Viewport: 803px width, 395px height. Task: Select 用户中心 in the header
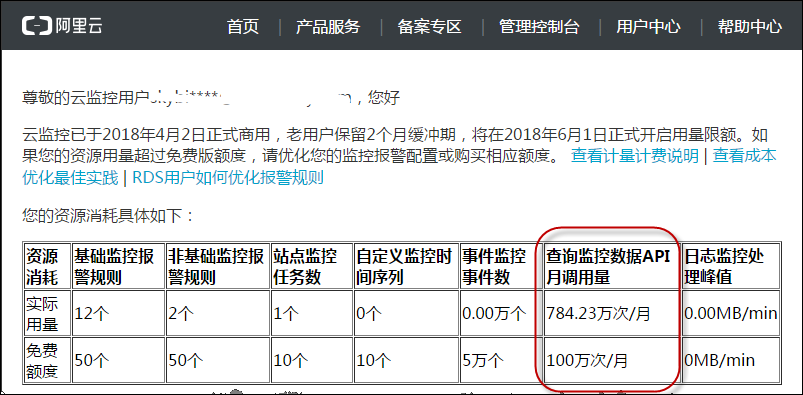pyautogui.click(x=648, y=27)
